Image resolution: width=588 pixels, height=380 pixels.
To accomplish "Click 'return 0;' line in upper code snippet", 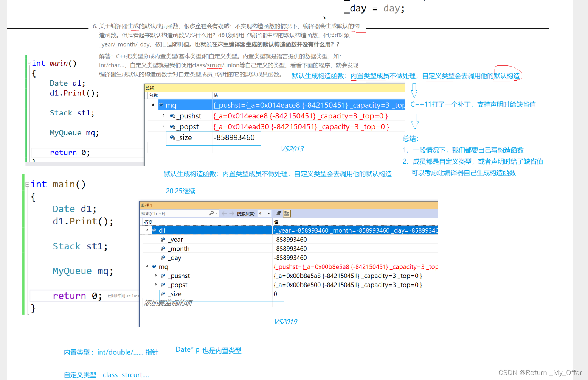I will point(70,153).
